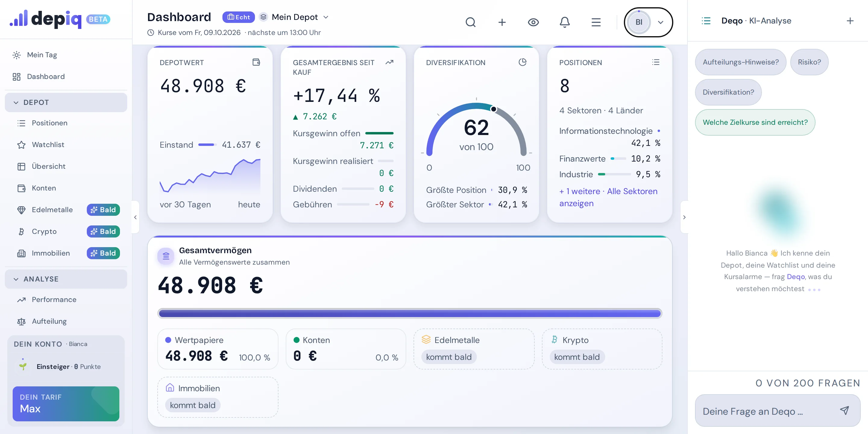Viewport: 868px width, 434px height.
Task: Open the Wertpapiere asset card
Action: tap(218, 349)
